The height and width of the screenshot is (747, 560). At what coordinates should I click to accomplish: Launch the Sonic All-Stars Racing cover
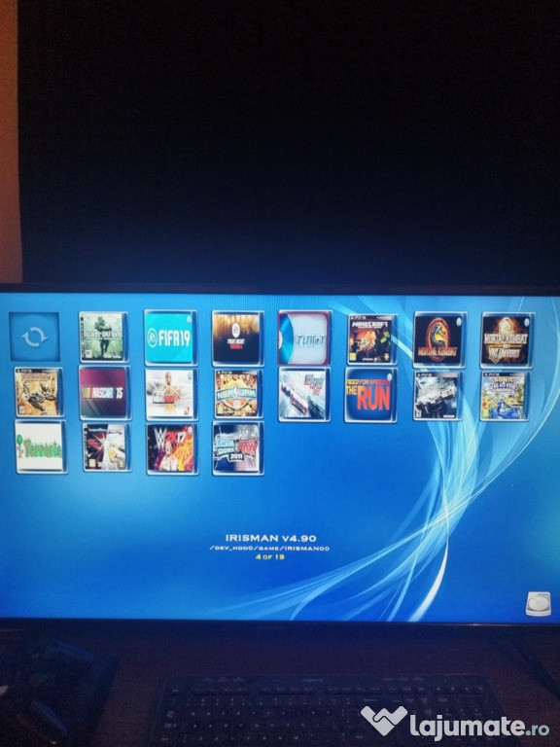click(x=504, y=397)
